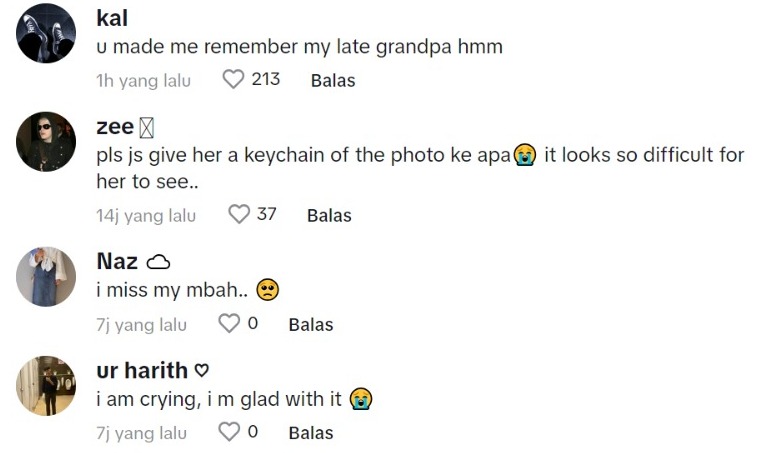Open zee's profile avatar

tap(46, 141)
